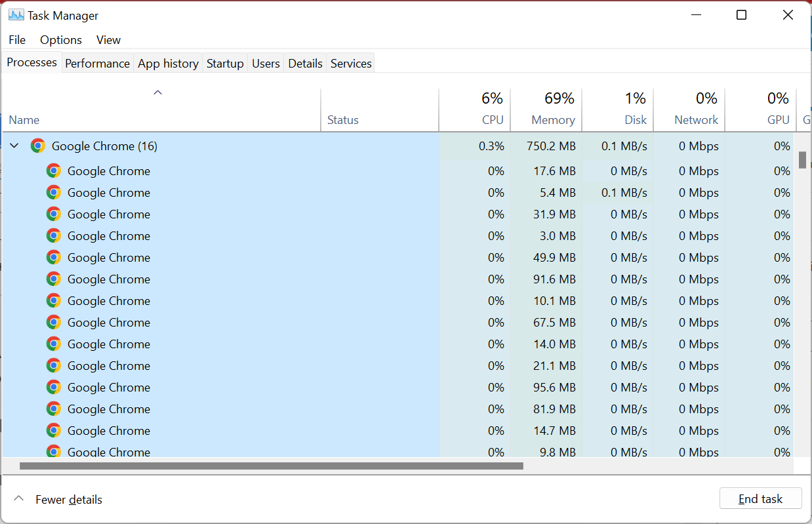Select the Processes tab
812x524 pixels.
point(32,63)
